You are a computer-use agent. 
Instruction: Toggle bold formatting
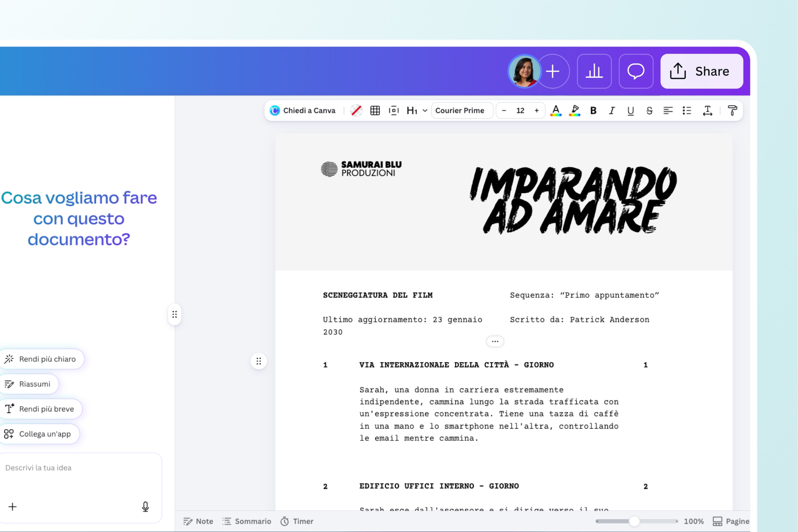593,111
